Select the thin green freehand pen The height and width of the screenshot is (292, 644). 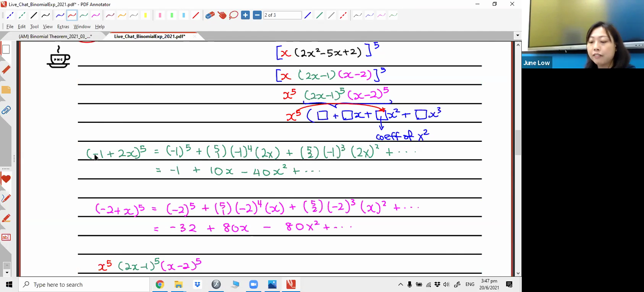click(x=393, y=16)
